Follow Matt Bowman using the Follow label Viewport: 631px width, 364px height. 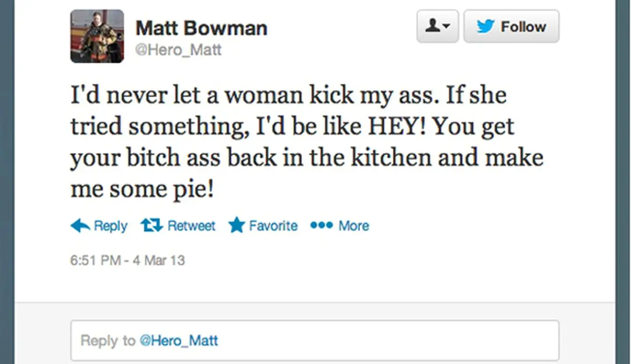point(523,27)
